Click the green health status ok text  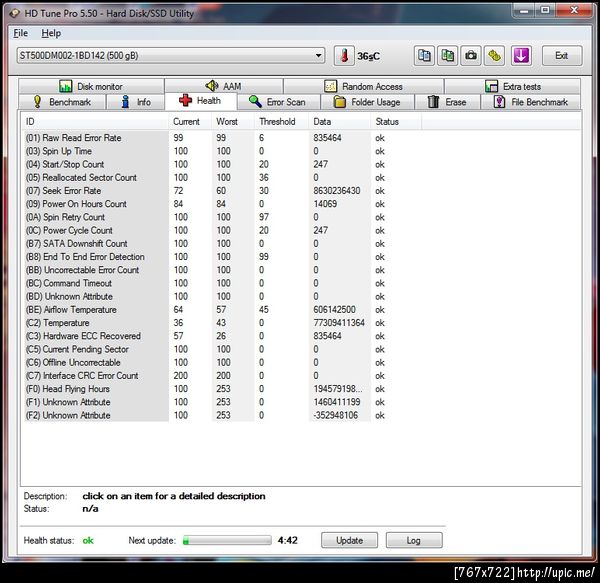coord(88,540)
